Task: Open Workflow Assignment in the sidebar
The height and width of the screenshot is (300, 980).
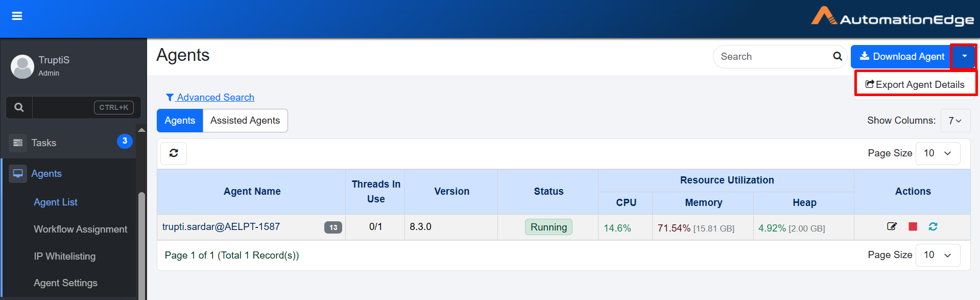Action: click(80, 229)
